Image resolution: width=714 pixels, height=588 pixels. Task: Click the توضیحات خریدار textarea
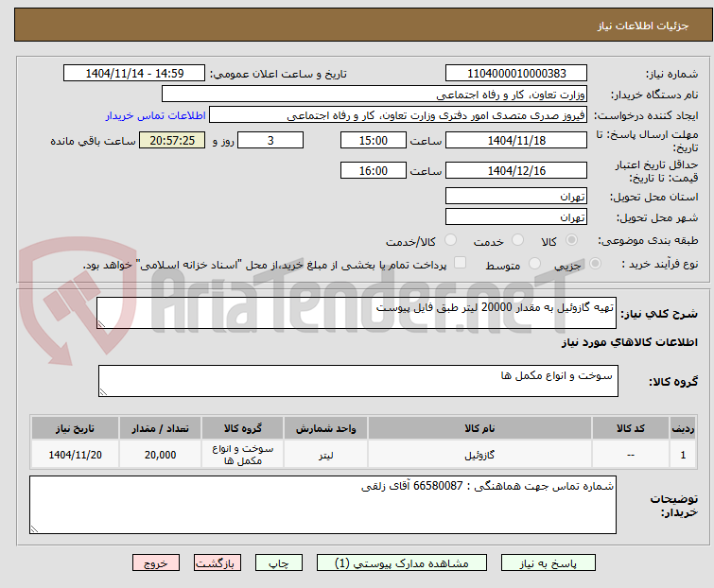322,505
